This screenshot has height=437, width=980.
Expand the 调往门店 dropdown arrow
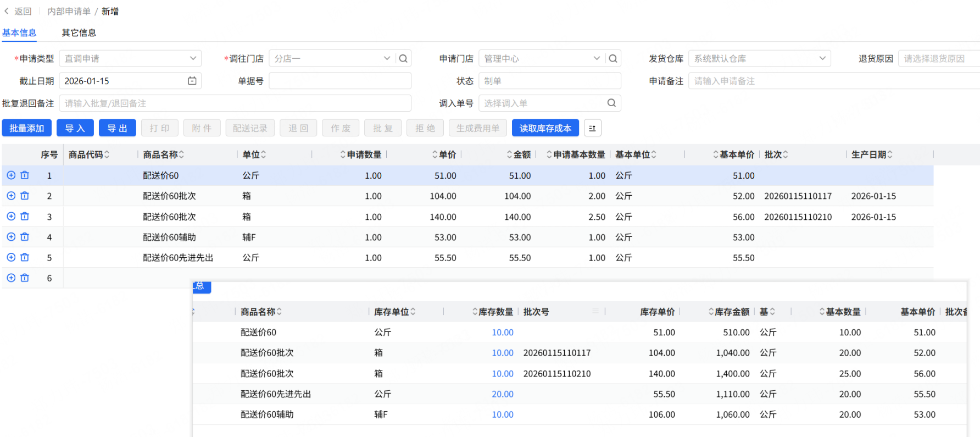387,58
